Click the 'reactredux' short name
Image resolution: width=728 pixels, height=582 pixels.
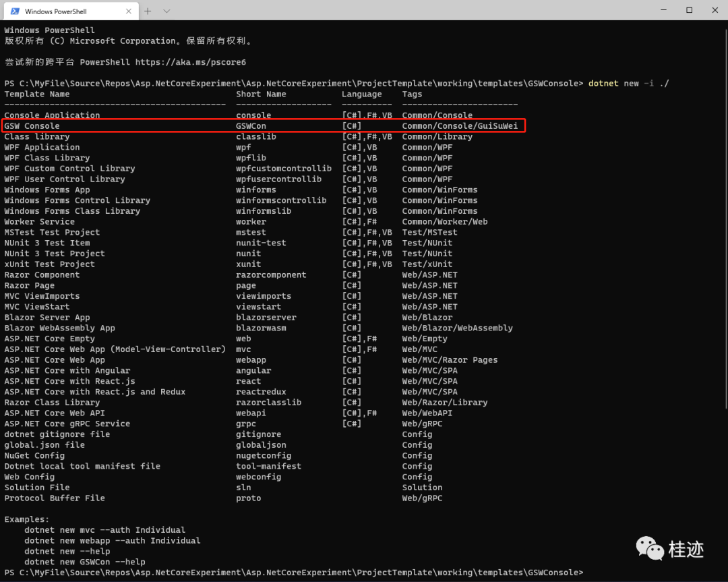[x=261, y=392]
